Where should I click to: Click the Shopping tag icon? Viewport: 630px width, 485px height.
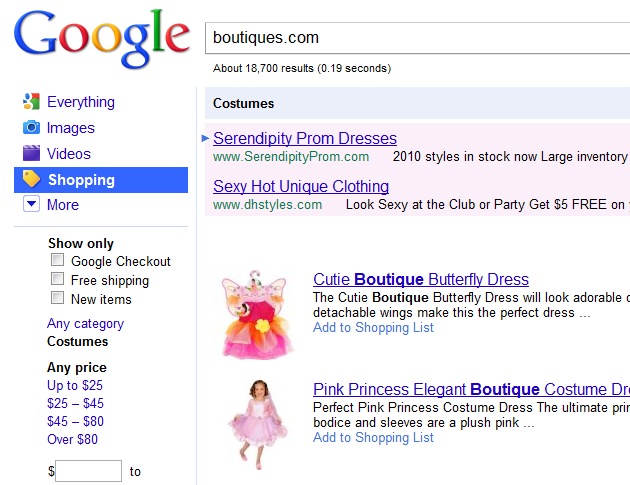point(31,180)
